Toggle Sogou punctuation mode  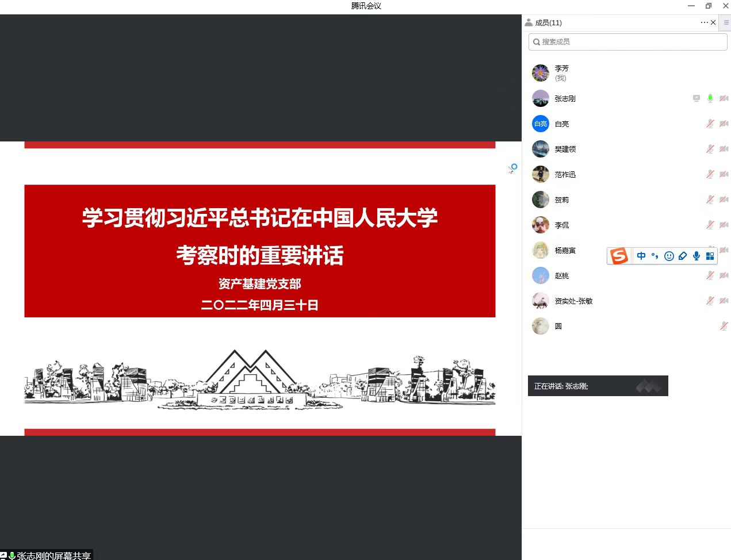coord(655,256)
